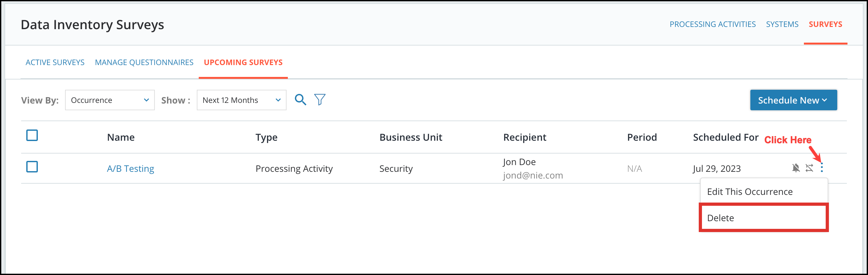
Task: Expand the View By Occurrence dropdown
Action: [x=110, y=100]
